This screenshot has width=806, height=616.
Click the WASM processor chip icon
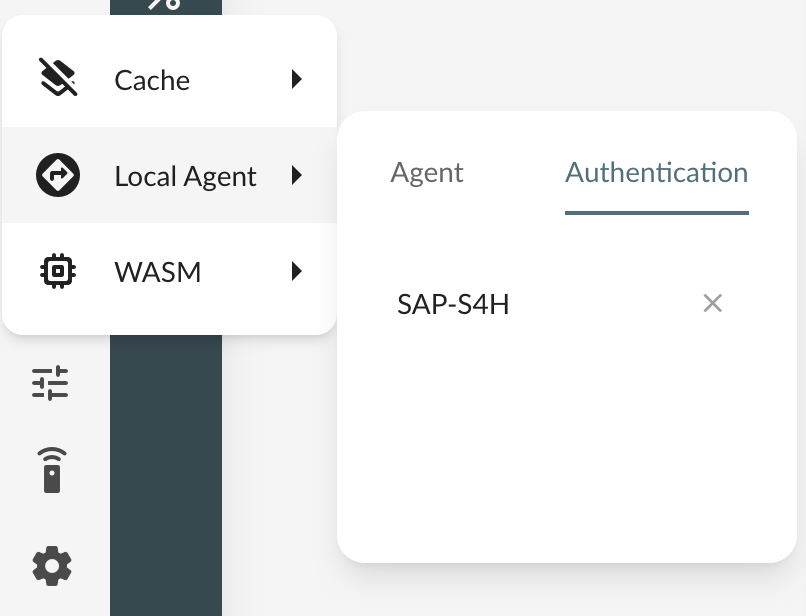pyautogui.click(x=57, y=271)
